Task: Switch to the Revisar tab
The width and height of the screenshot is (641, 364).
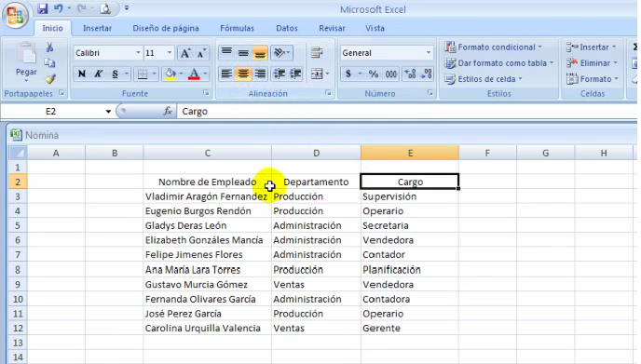Action: 332,28
